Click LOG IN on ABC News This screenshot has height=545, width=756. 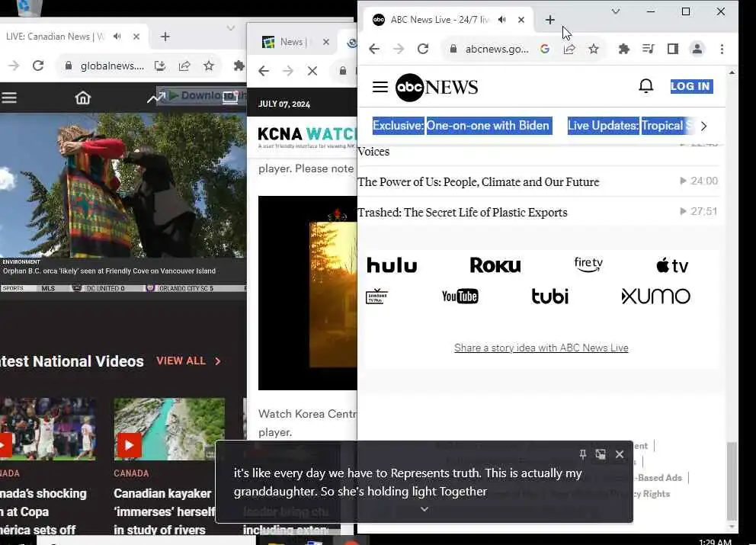pyautogui.click(x=691, y=86)
